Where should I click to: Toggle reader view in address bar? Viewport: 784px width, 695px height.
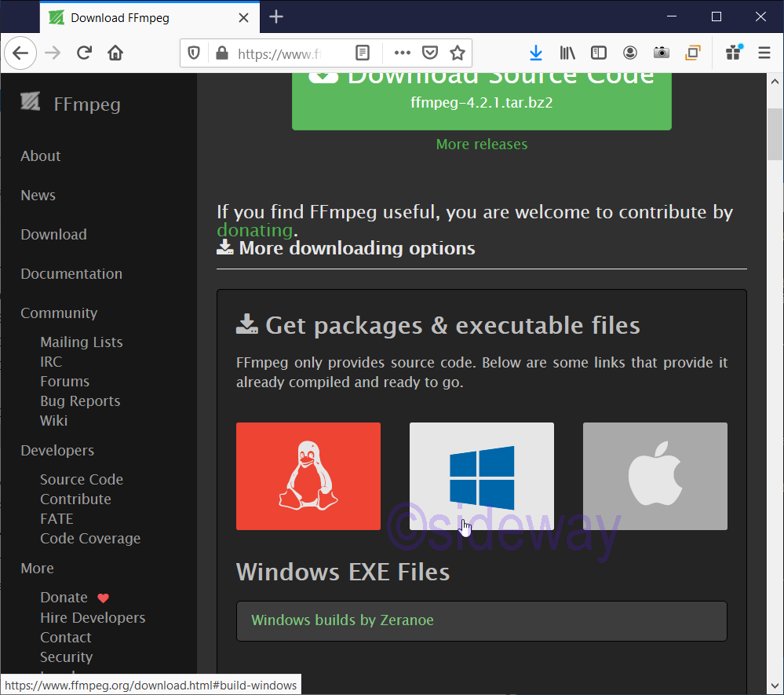(x=363, y=53)
